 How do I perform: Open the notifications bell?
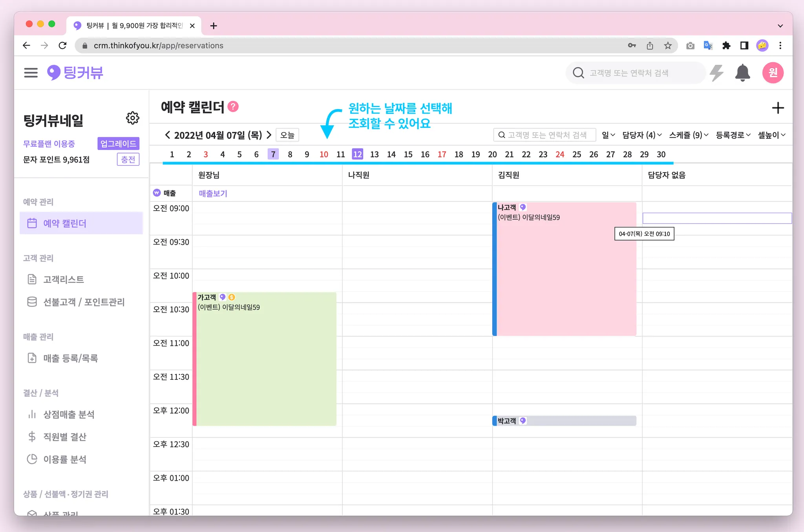click(742, 73)
